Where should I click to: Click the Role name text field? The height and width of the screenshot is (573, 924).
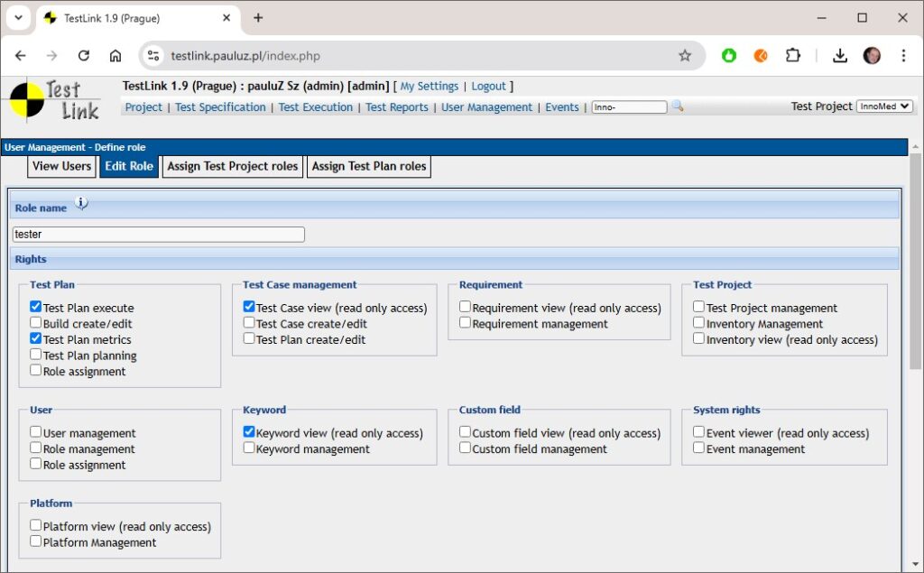point(159,235)
